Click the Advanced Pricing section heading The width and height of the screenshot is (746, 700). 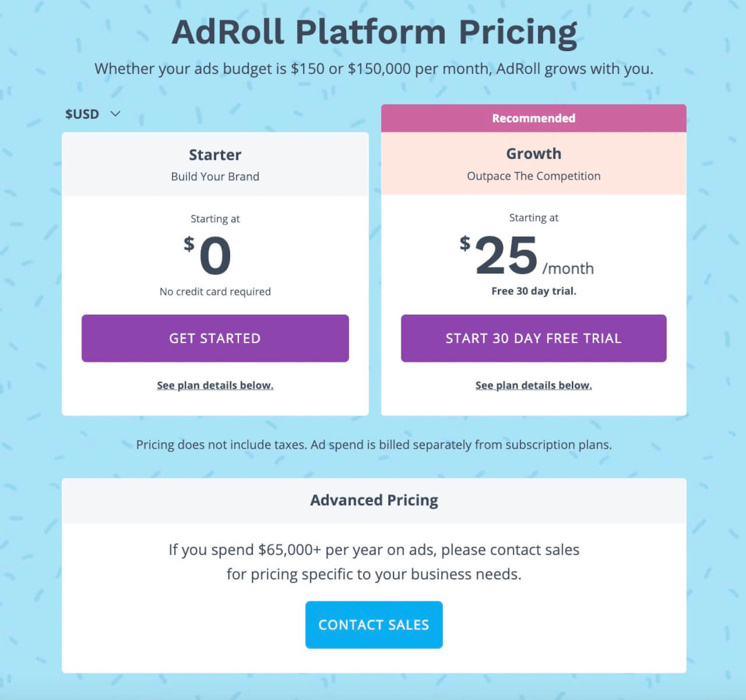(374, 500)
